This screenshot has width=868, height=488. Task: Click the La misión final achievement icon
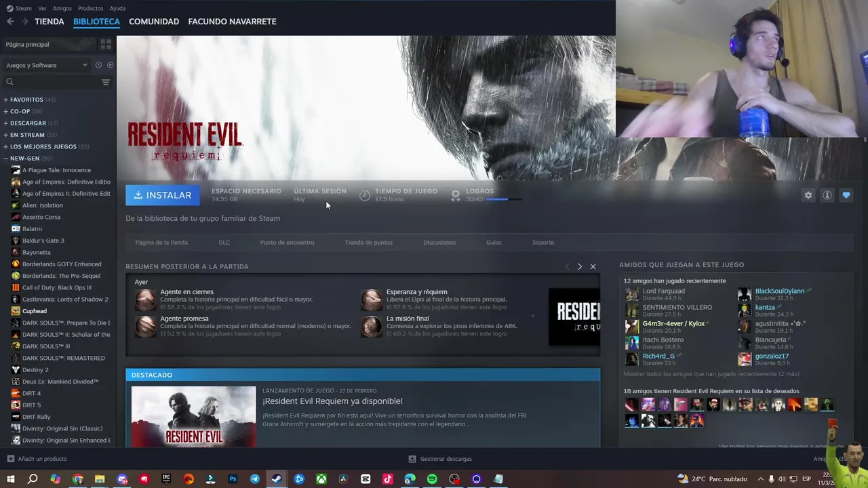coord(371,326)
